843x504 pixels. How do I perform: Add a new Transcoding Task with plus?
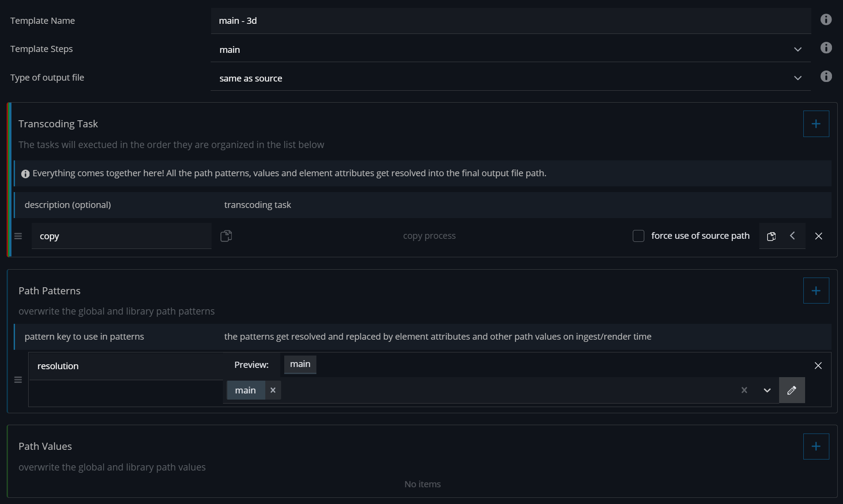pos(816,124)
